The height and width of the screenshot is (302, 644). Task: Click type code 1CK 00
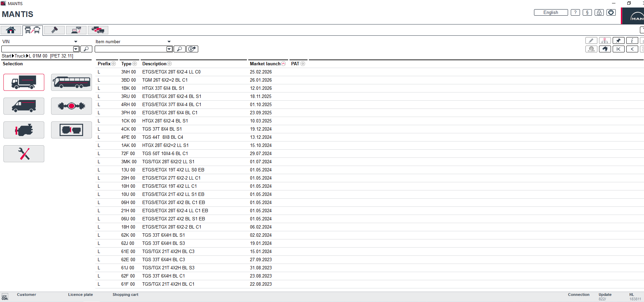pos(128,121)
